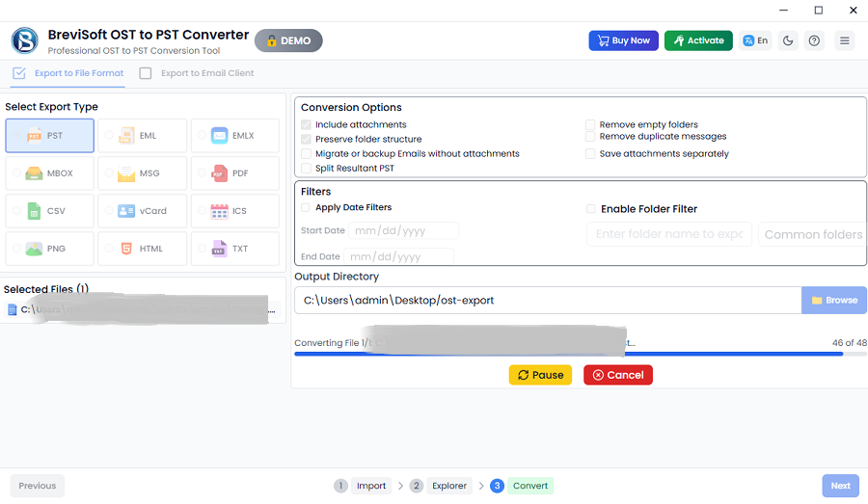Select the CSV radio button

point(16,210)
